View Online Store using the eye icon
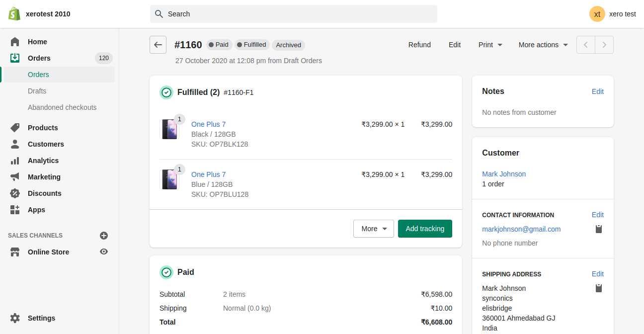Viewport: 644px width, 334px height. coord(104,252)
